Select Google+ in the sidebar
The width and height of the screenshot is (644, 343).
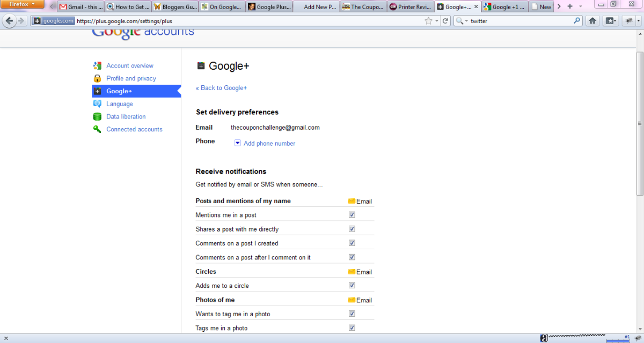136,91
